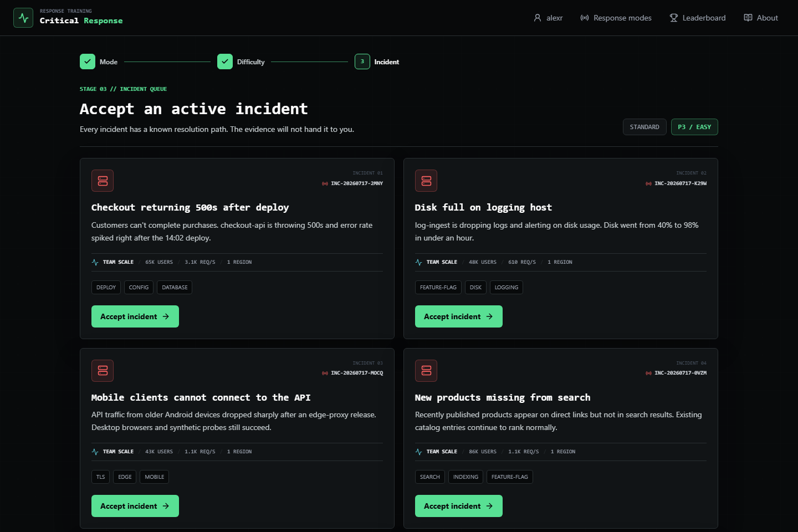
Task: Click the INC-20260717-K29W incident ID
Action: (x=681, y=183)
